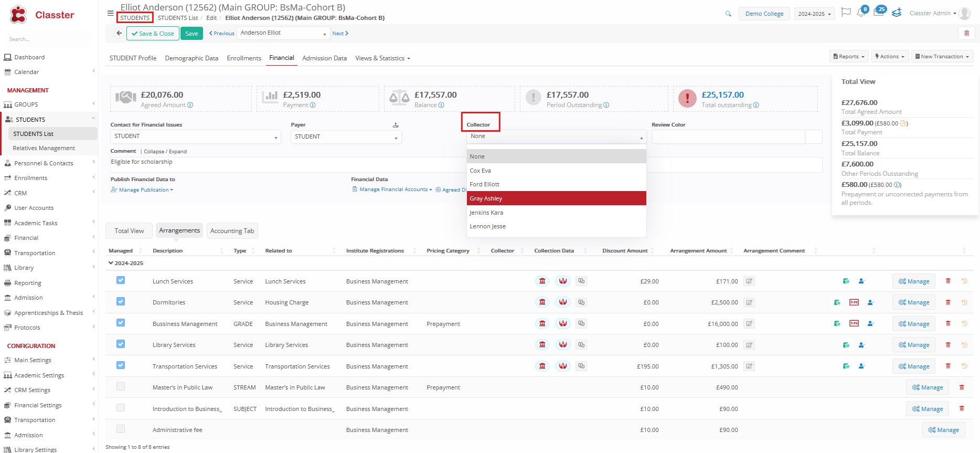Open the messages envelope icon
This screenshot has width=980, height=453.
(878, 13)
